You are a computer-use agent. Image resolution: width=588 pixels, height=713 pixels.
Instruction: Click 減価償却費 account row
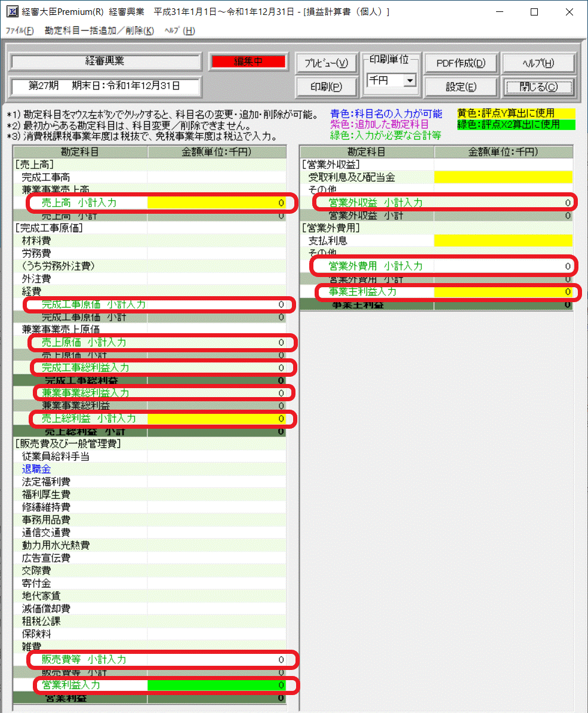click(x=149, y=609)
